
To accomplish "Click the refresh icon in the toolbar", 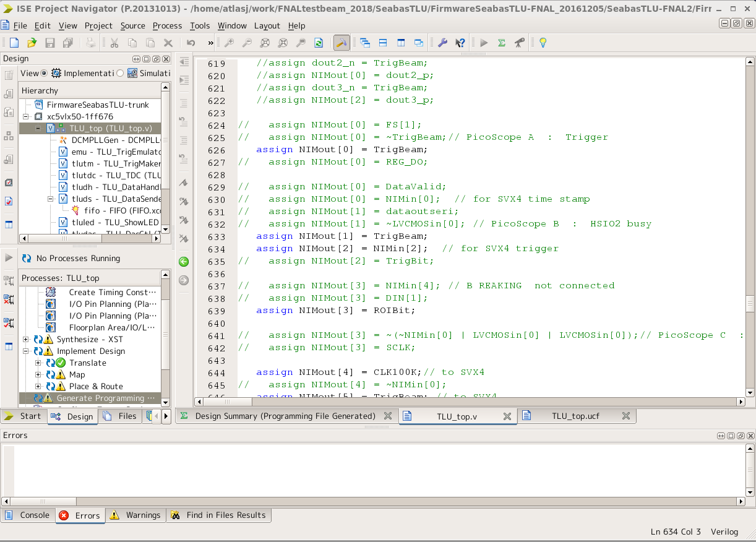I will (x=319, y=43).
